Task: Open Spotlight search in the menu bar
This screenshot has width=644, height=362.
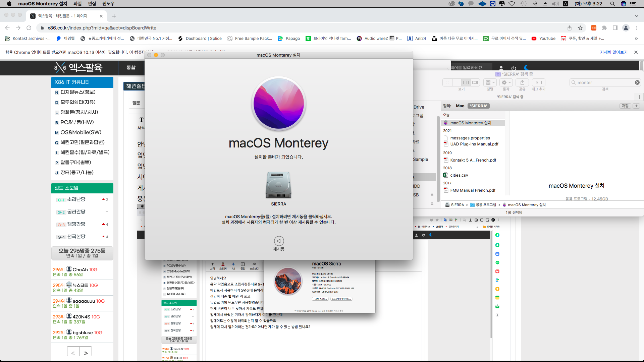Action: click(612, 4)
